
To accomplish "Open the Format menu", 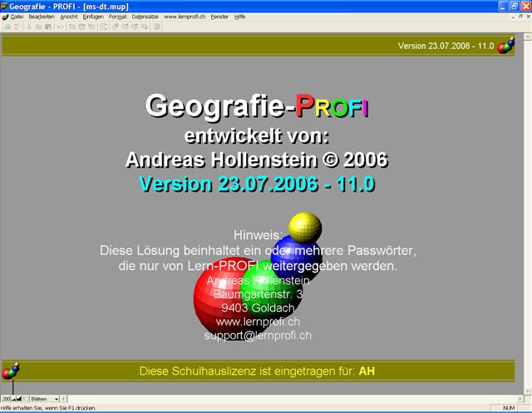I will click(x=118, y=17).
